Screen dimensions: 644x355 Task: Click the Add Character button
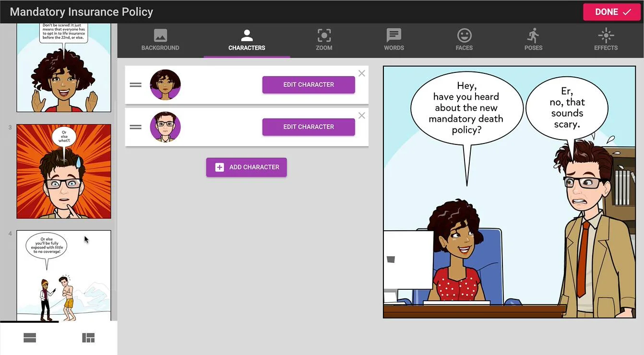coord(247,167)
